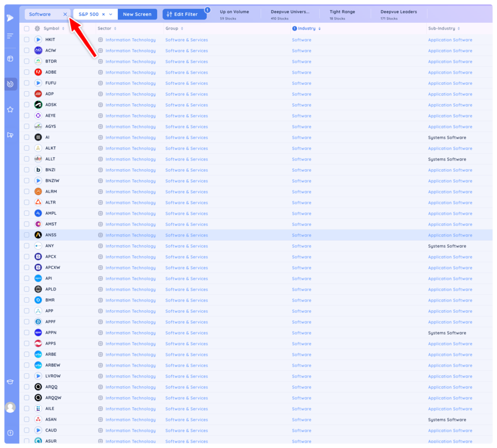Select the FUFU symbol text
The width and height of the screenshot is (497, 448).
(50, 83)
